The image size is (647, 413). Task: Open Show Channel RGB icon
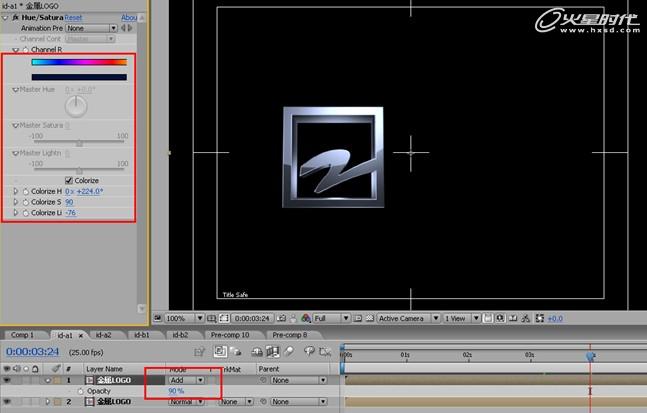pos(306,318)
